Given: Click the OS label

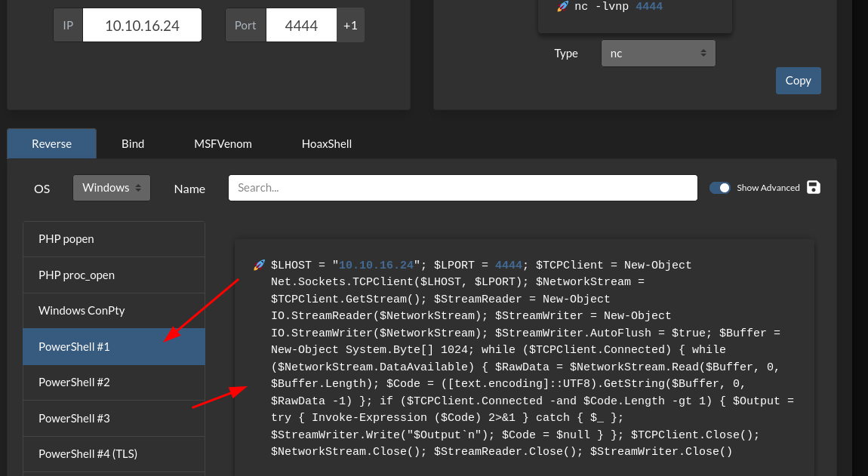Looking at the screenshot, I should [42, 189].
